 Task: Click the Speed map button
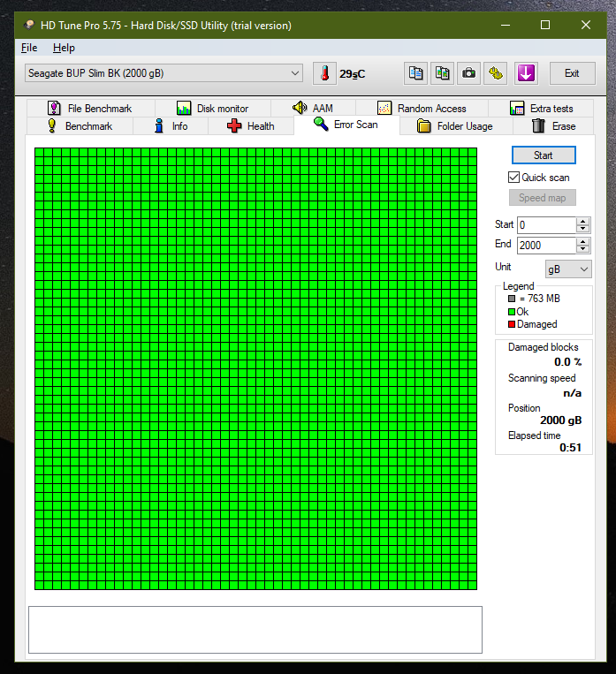pos(542,198)
